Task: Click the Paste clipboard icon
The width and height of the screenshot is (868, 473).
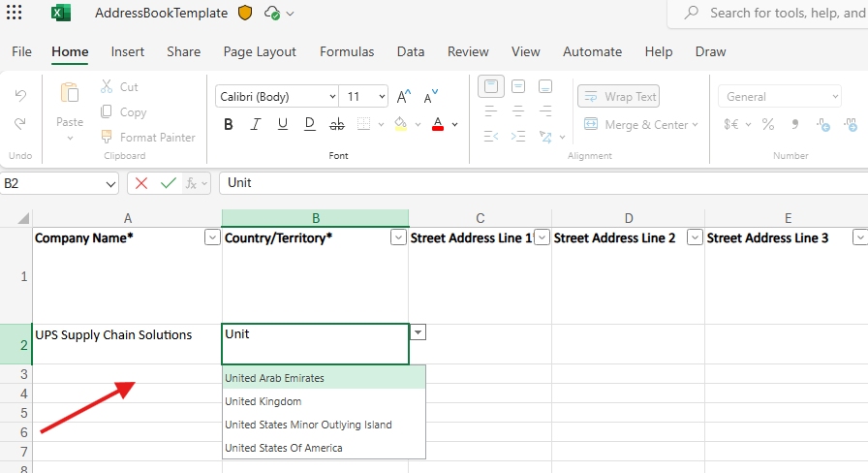Action: pyautogui.click(x=70, y=92)
